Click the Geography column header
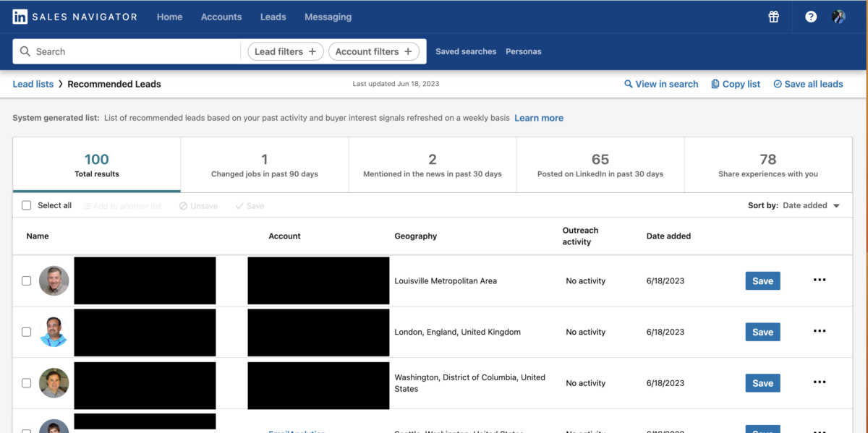The width and height of the screenshot is (868, 433). [416, 236]
